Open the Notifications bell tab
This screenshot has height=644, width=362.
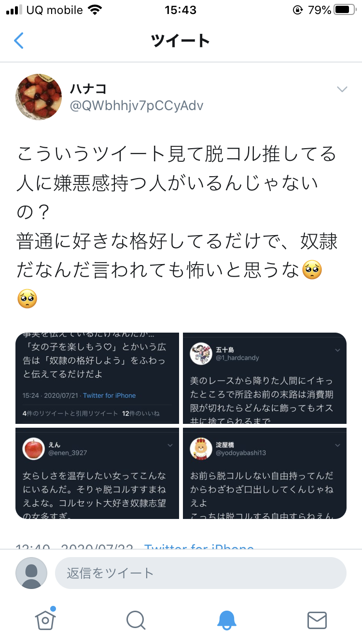pyautogui.click(x=226, y=619)
